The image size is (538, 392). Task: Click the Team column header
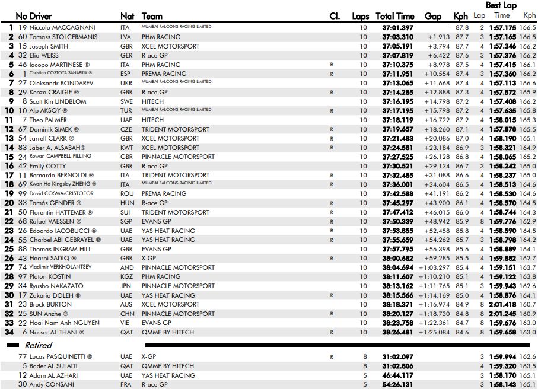point(152,16)
